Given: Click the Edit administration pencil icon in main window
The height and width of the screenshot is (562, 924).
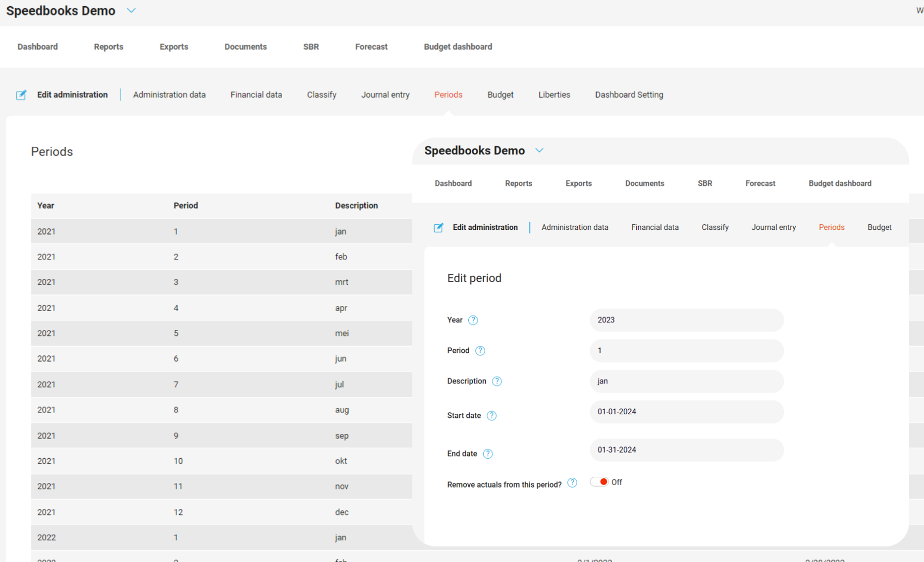Looking at the screenshot, I should [x=21, y=95].
